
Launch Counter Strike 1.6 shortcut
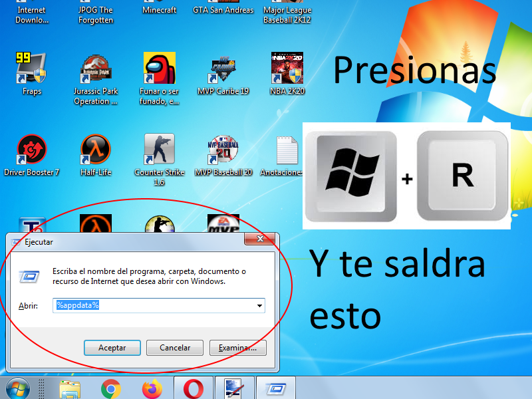point(159,151)
